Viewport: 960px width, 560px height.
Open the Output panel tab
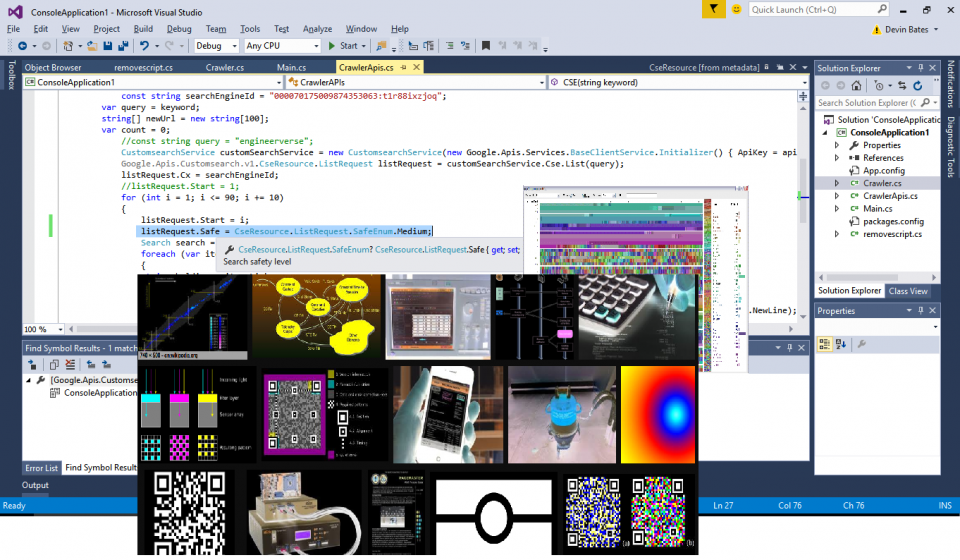coord(36,485)
